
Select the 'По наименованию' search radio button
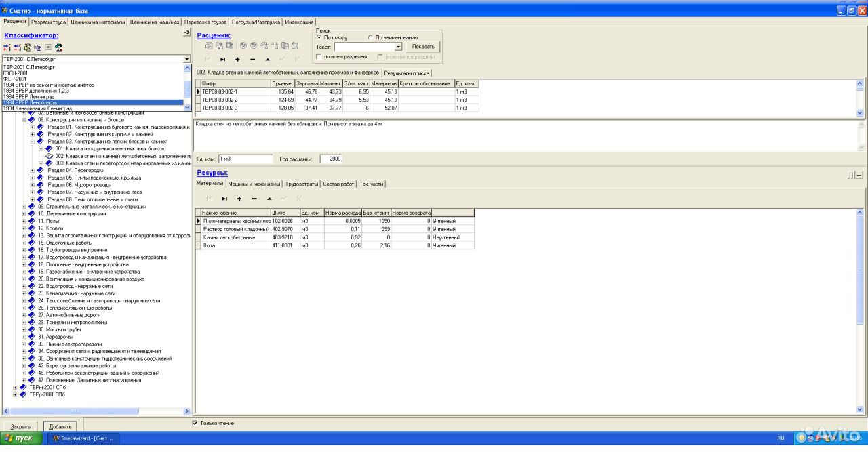[370, 37]
